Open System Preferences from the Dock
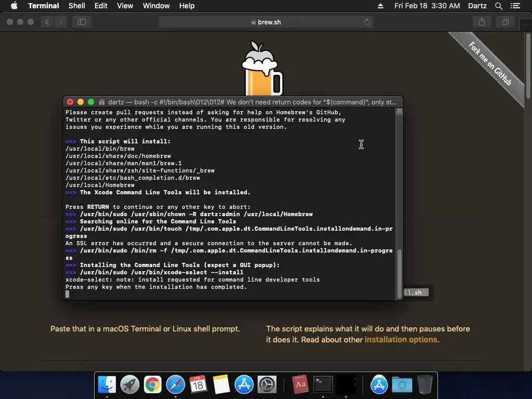This screenshot has height=399, width=532. 267,385
